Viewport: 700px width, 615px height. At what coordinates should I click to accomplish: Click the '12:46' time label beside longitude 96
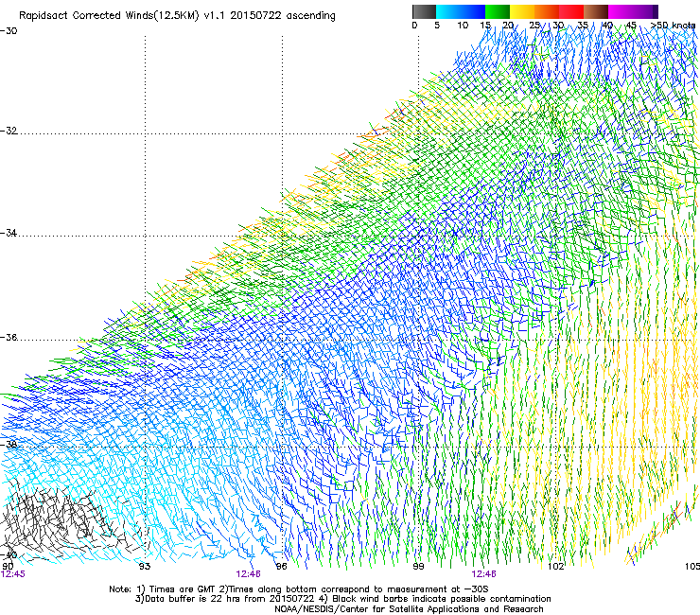coord(248,574)
